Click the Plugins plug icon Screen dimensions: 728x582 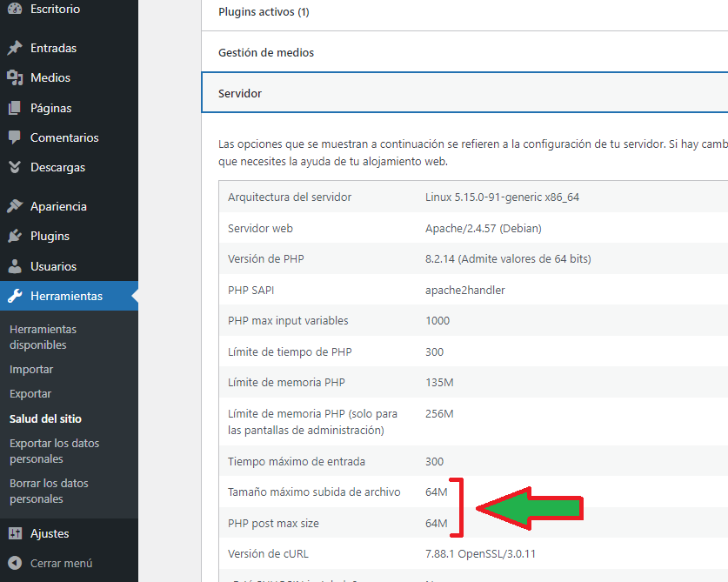[x=15, y=236]
